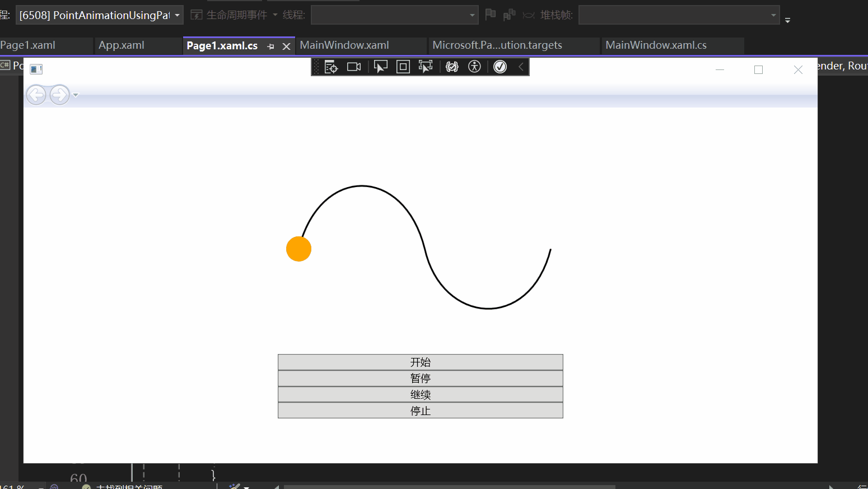
Task: Open navigation history dropdown arrow
Action: click(x=76, y=95)
